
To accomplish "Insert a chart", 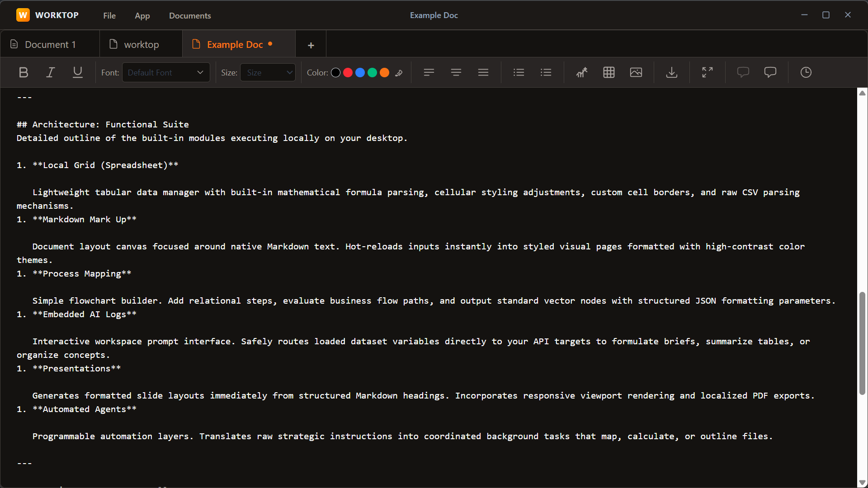I will (x=582, y=72).
